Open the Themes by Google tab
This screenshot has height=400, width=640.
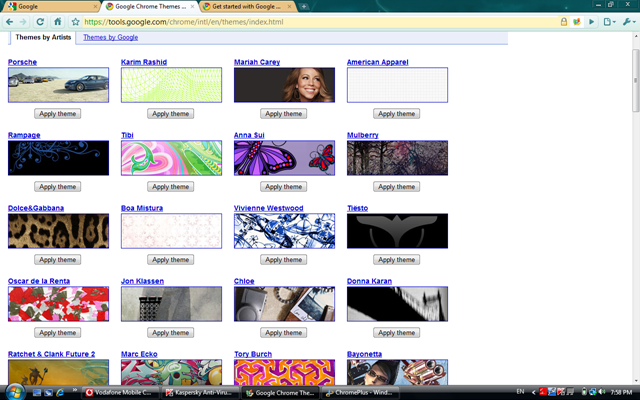click(x=111, y=37)
